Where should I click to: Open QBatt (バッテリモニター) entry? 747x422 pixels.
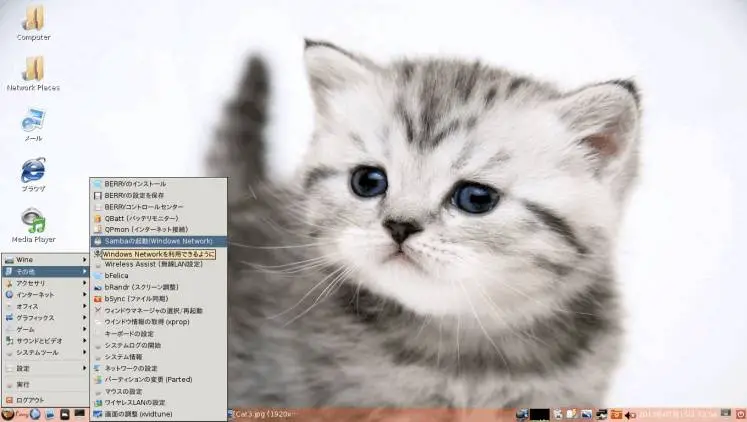tap(159, 218)
